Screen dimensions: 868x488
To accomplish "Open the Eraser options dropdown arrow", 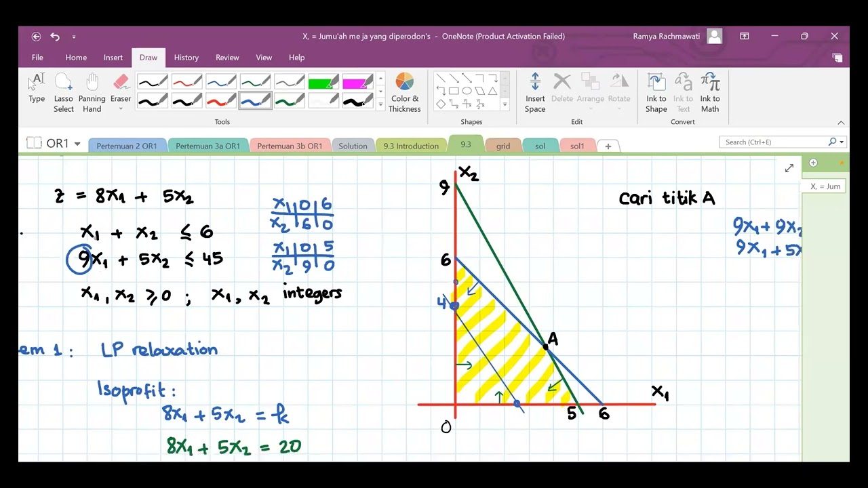I will pyautogui.click(x=121, y=108).
